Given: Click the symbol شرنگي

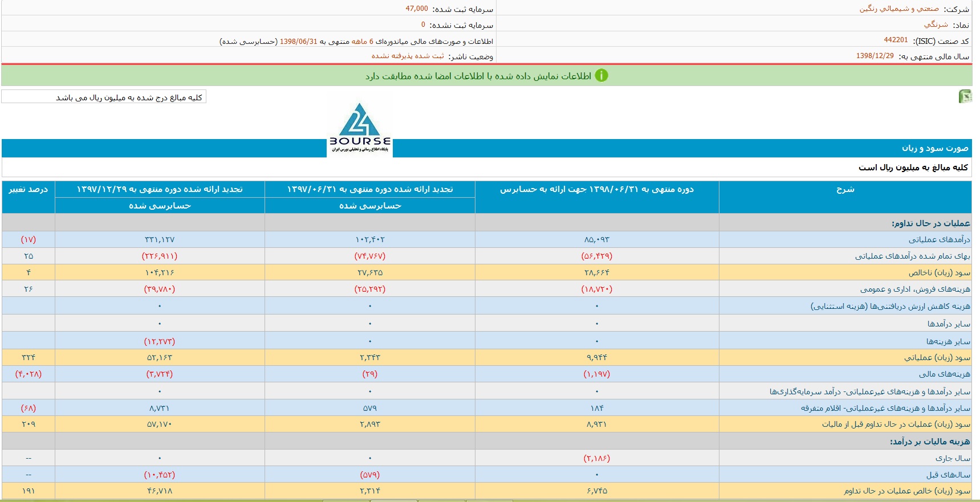Looking at the screenshot, I should pyautogui.click(x=936, y=25).
